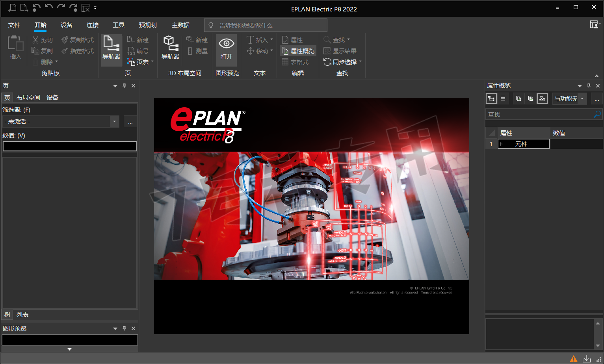604x364 pixels.
Task: Click the 数值 (V) input field
Action: pyautogui.click(x=70, y=146)
